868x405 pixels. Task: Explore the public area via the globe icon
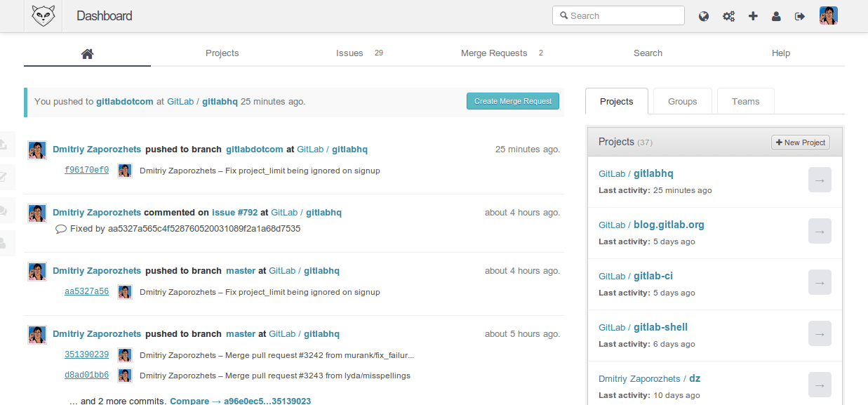[703, 15]
